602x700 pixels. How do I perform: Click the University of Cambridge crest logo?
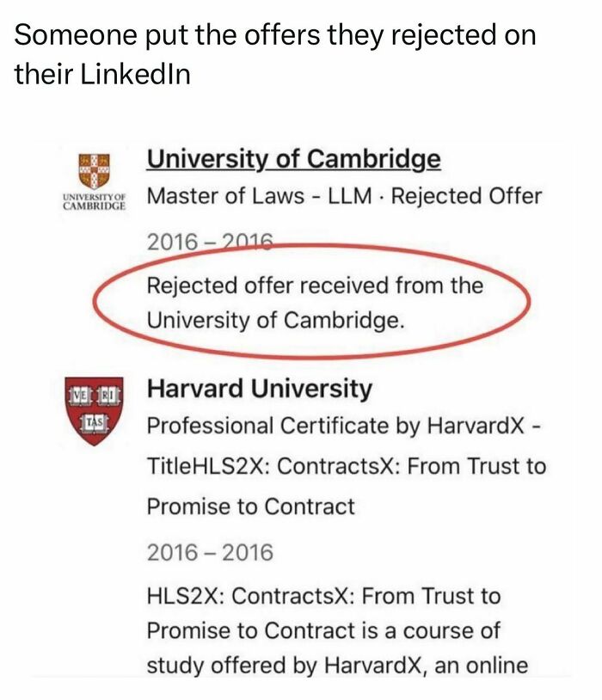95,171
